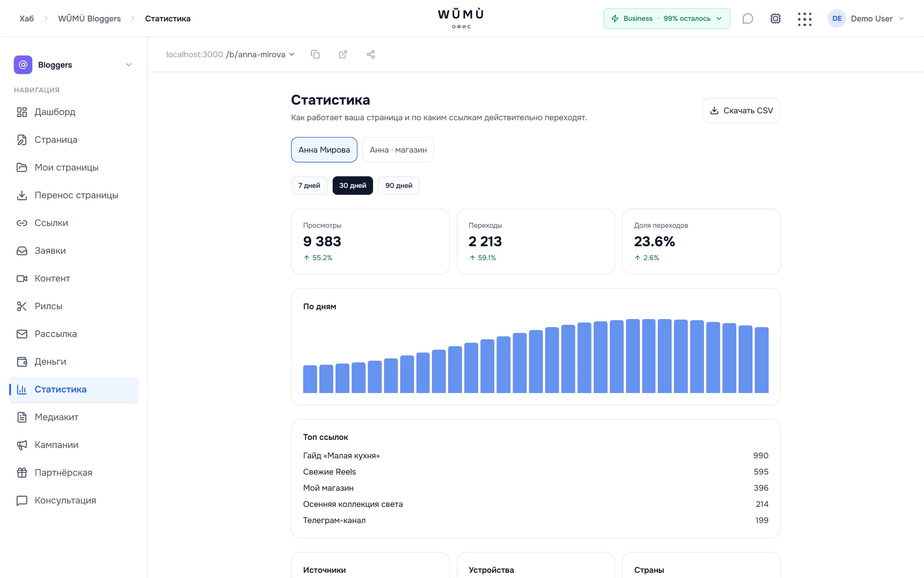Click the Bloggers app logo icon
The width and height of the screenshot is (924, 578).
[23, 65]
